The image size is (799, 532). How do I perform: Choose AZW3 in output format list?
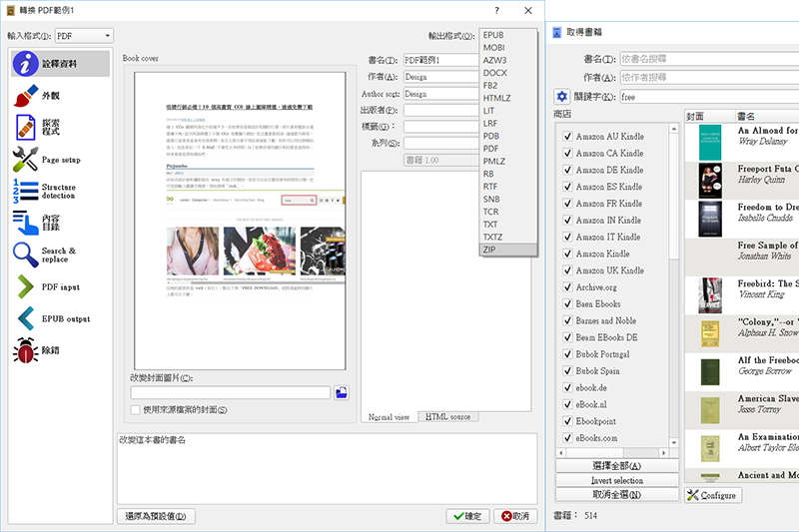[508, 60]
